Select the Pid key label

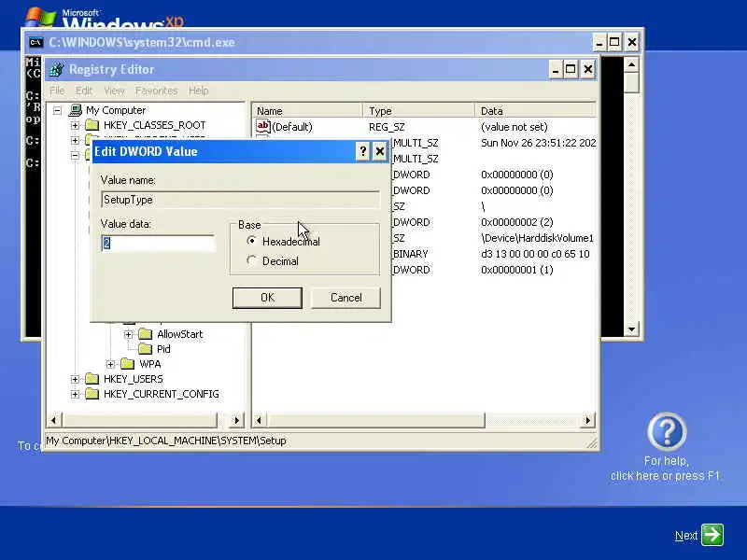click(163, 349)
